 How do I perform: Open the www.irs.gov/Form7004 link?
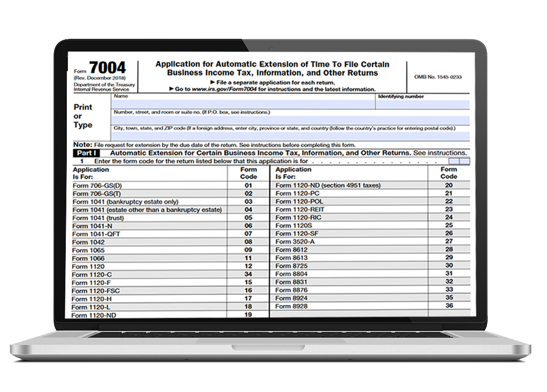tap(225, 89)
